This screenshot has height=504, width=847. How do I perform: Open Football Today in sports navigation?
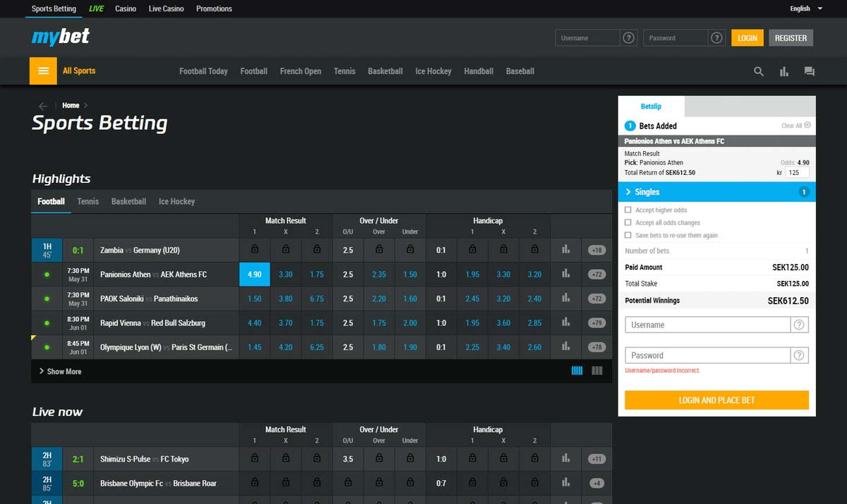(203, 71)
